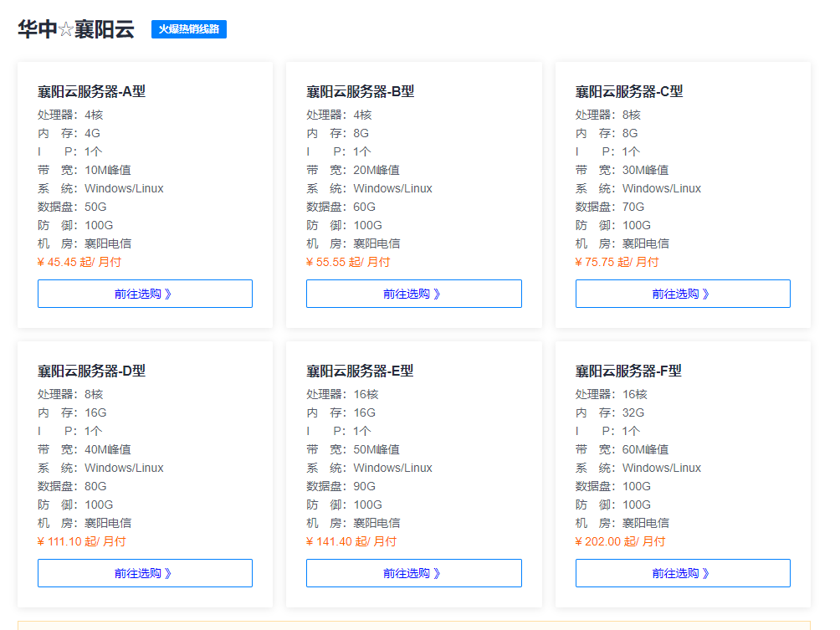The width and height of the screenshot is (840, 630).
Task: Click 数据盘: 50G in A型 card
Action: coord(72,207)
